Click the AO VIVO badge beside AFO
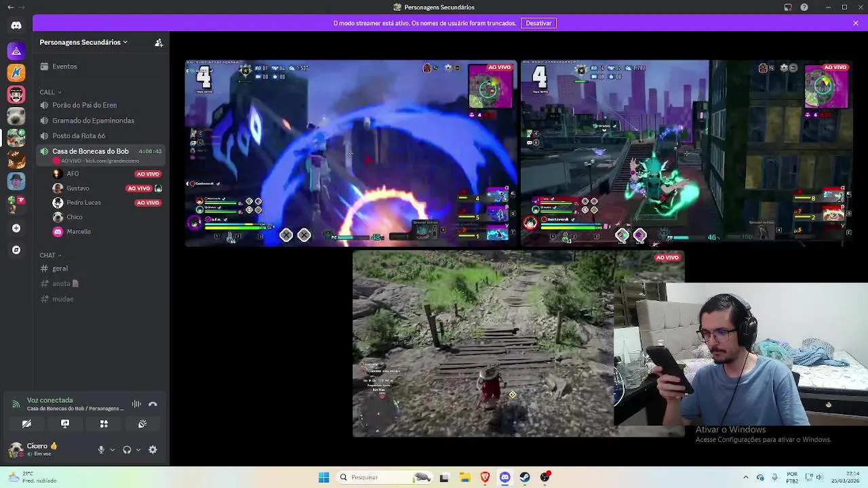The width and height of the screenshot is (868, 488). point(148,174)
